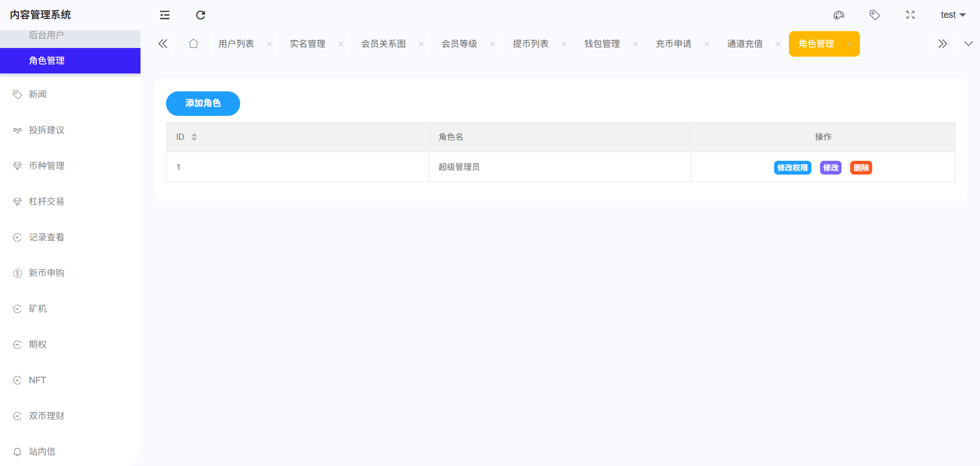Go to the home tab icon
980x466 pixels.
(x=193, y=44)
